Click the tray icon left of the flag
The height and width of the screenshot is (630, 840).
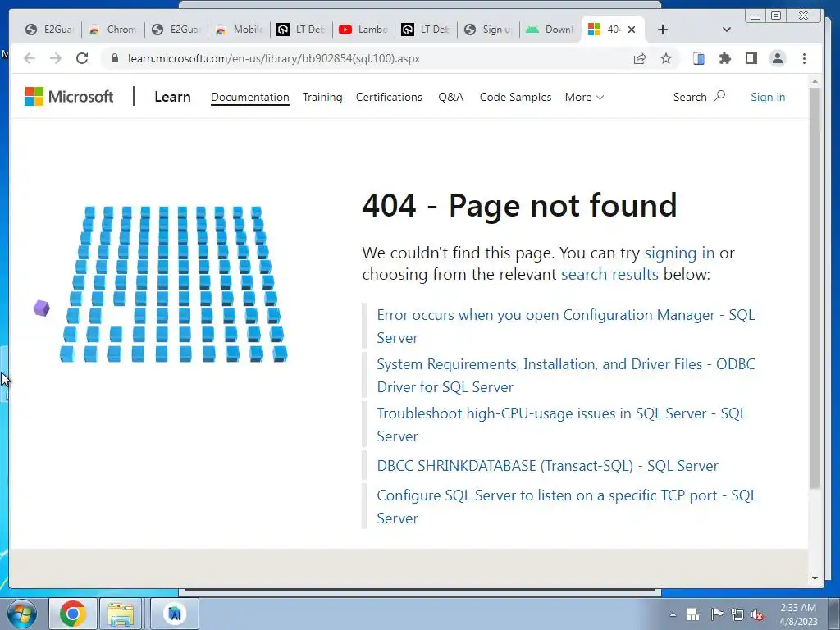coord(693,614)
